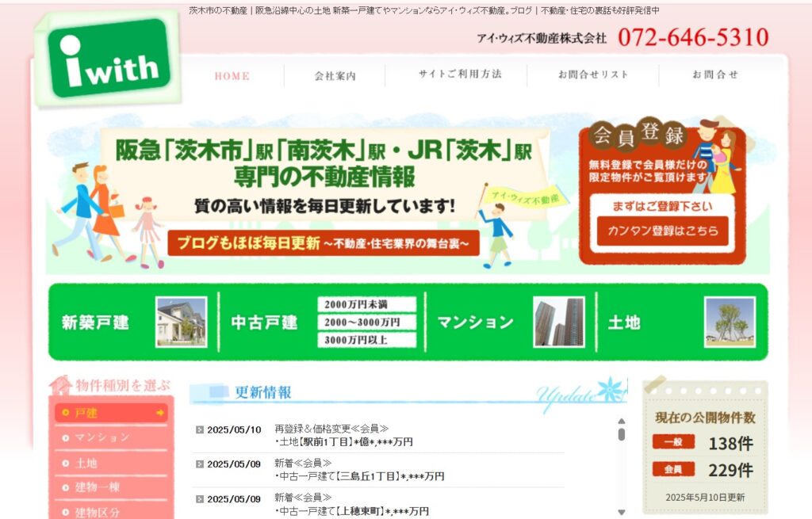Click the scroll down arrow of update list
Viewport: 812px width, 519px height.
click(622, 513)
